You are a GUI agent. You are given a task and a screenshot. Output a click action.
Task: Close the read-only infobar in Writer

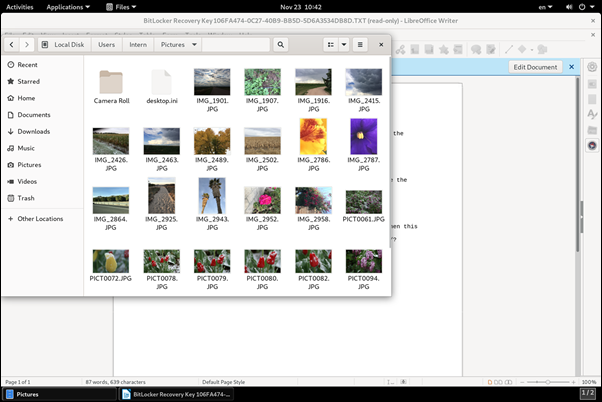tap(571, 67)
